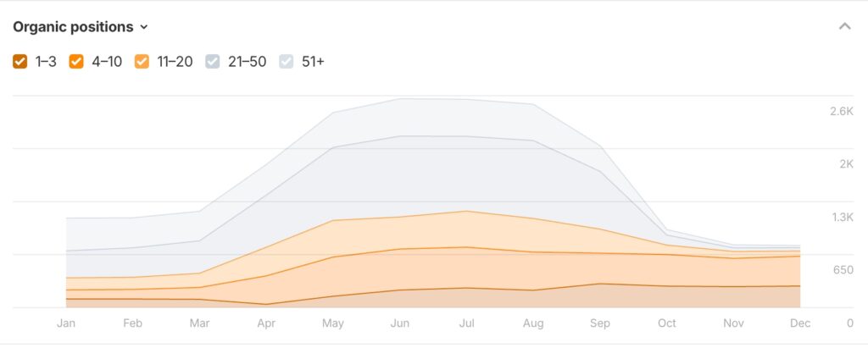Image resolution: width=868 pixels, height=348 pixels.
Task: Toggle the 21–50 positions checkbox
Action: (x=214, y=62)
